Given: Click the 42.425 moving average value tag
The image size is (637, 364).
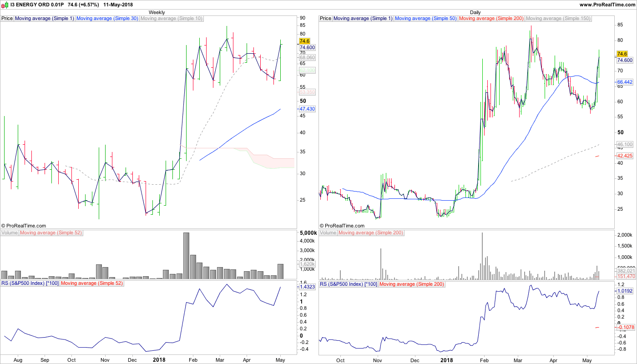Looking at the screenshot, I should pos(625,156).
